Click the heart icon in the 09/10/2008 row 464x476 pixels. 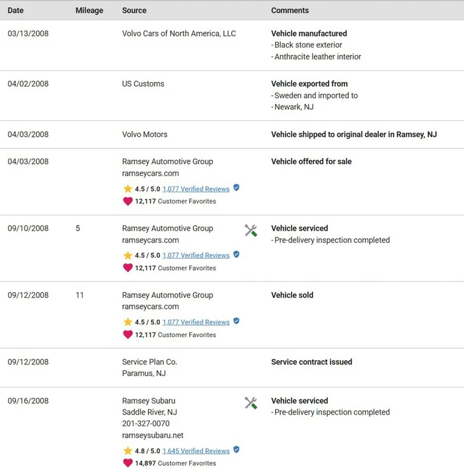click(x=128, y=268)
